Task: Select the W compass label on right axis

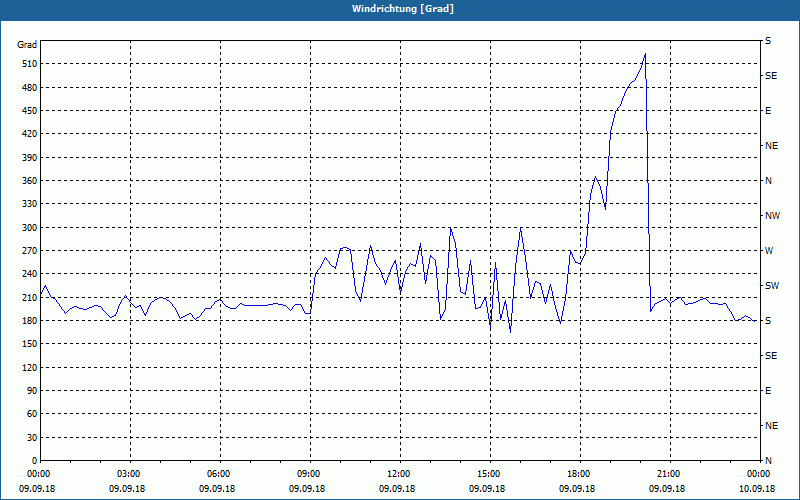Action: click(x=769, y=251)
